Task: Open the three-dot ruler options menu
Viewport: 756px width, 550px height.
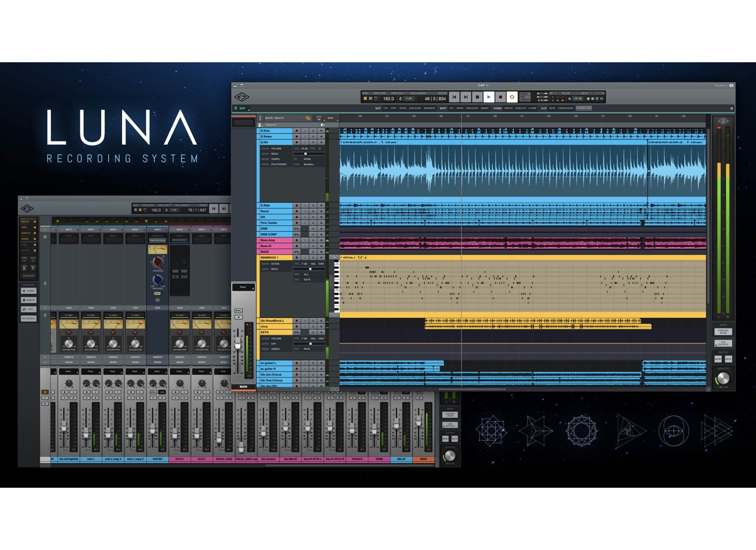Action: [260, 118]
